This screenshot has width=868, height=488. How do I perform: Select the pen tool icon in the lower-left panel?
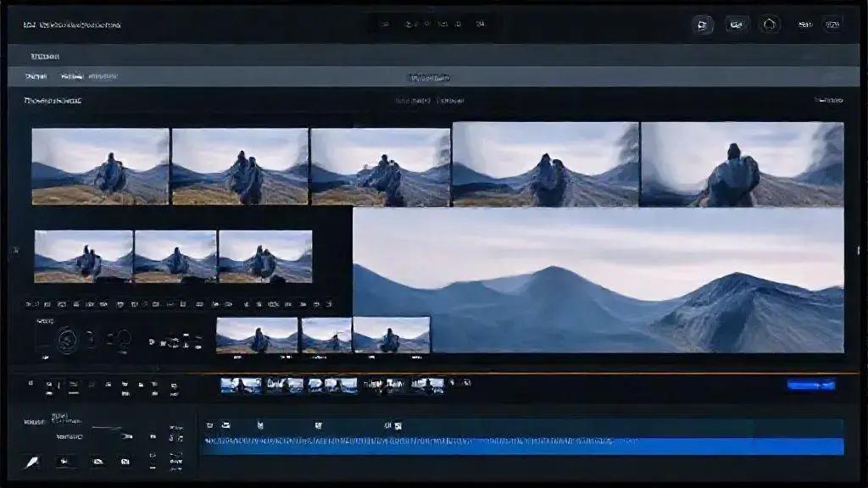click(30, 460)
